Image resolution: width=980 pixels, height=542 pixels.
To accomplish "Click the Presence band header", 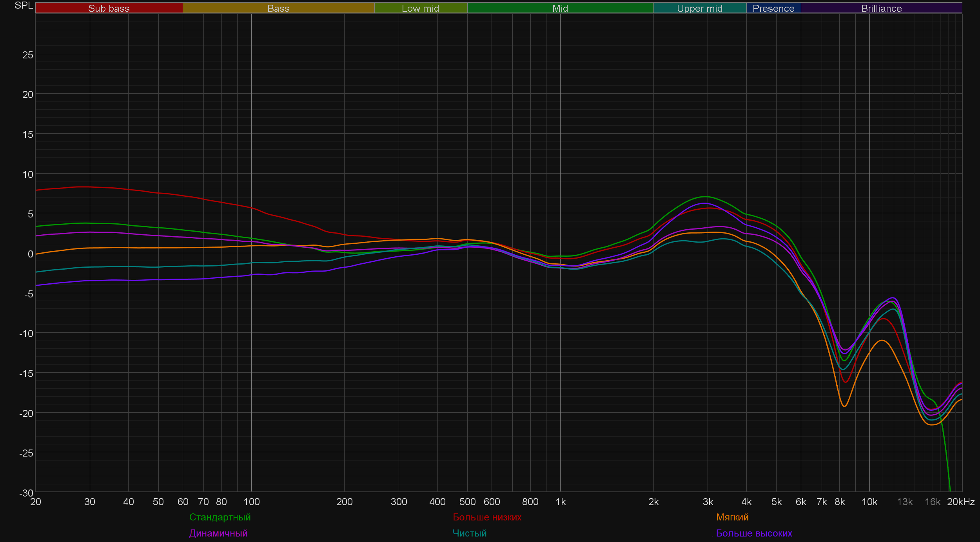I will [773, 8].
